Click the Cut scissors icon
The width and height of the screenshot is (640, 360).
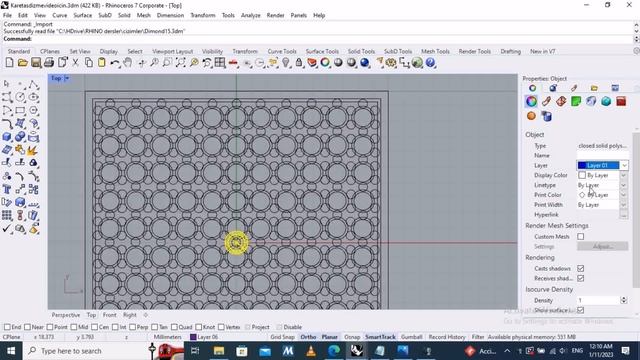click(x=76, y=63)
